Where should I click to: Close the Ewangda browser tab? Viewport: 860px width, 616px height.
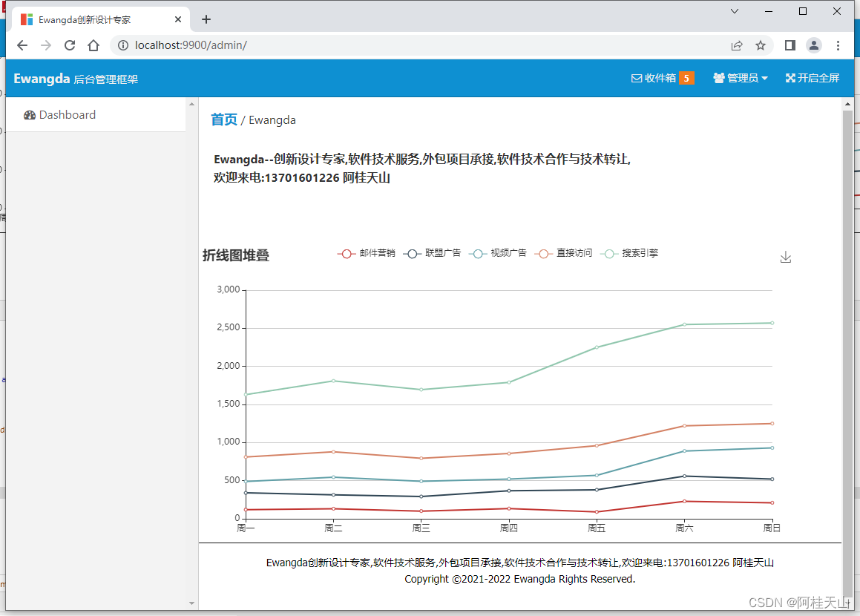coord(177,19)
